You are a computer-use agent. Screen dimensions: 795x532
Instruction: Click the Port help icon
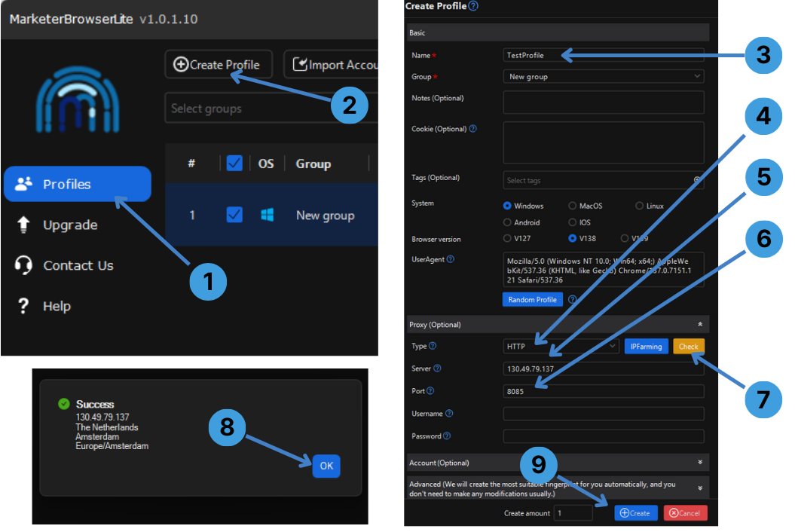click(430, 390)
